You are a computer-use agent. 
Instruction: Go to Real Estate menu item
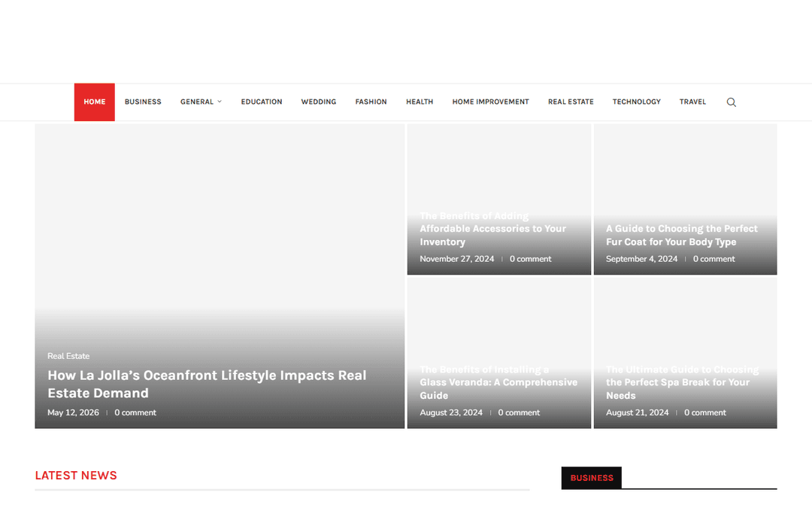(571, 102)
